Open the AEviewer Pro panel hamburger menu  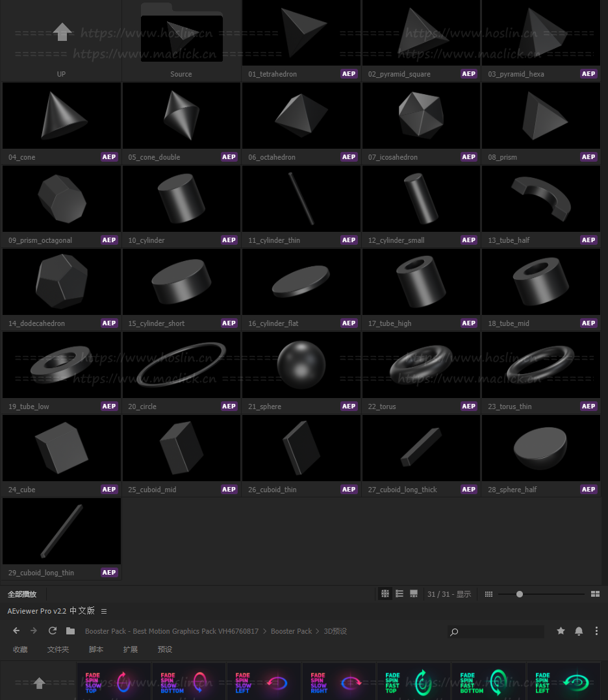coord(104,611)
